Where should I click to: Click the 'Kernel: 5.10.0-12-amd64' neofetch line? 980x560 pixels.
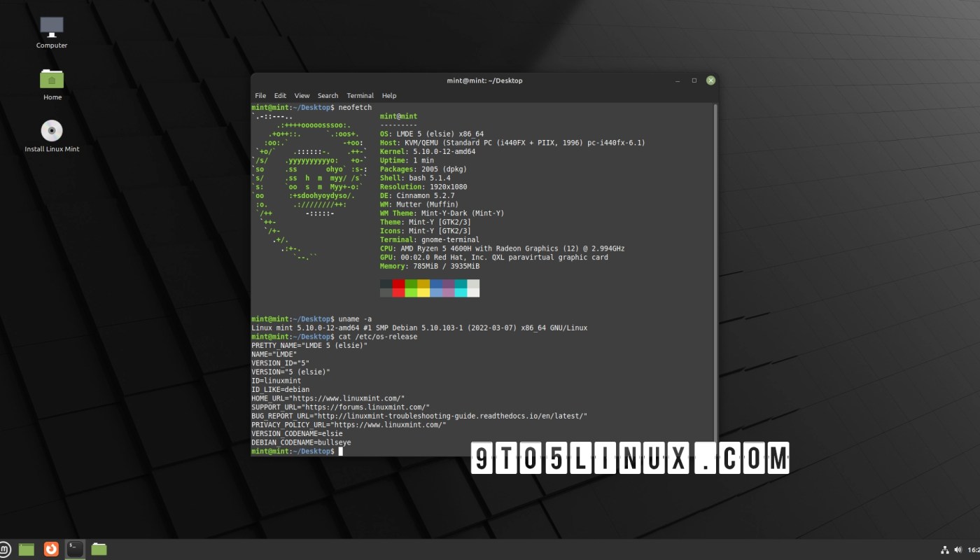click(x=427, y=151)
